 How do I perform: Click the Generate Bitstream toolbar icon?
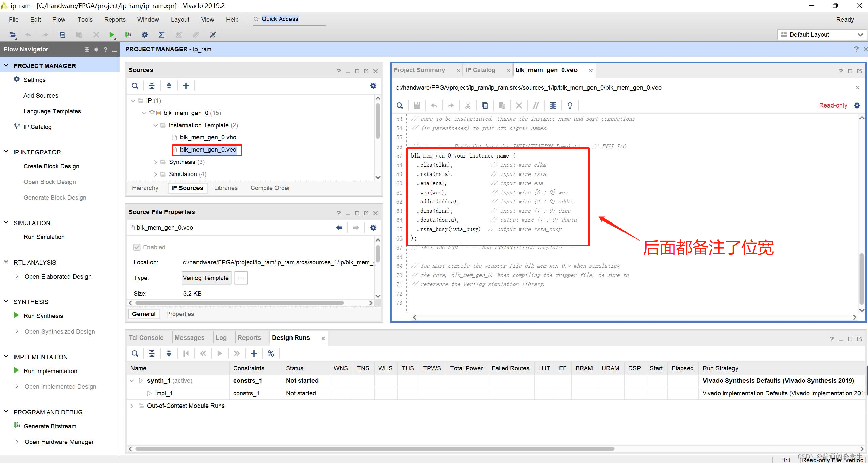pos(128,35)
